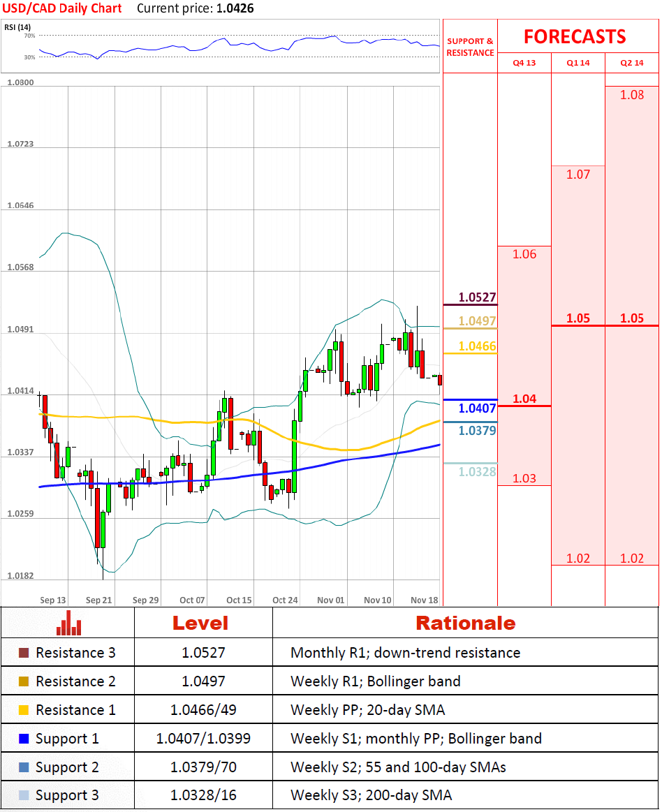This screenshot has width=662, height=812.
Task: Click the maroon Resistance 3 color square
Action: pos(24,654)
